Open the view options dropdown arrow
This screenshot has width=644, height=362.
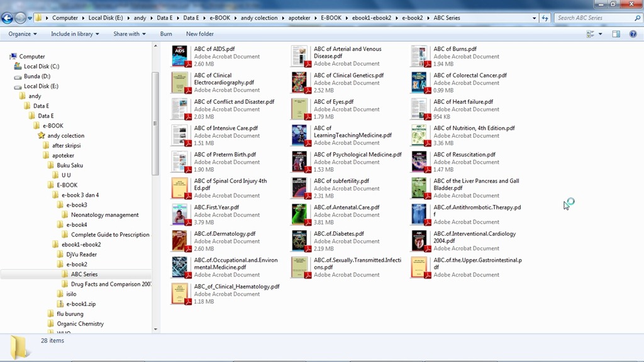click(601, 34)
